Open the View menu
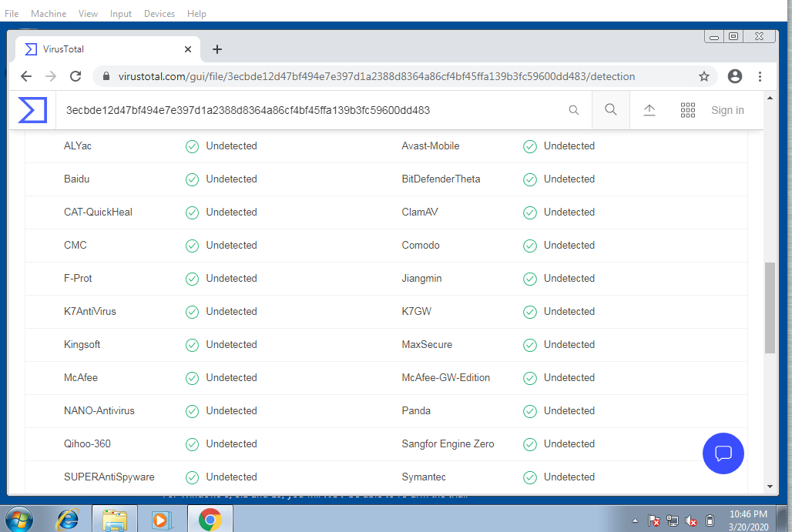 pyautogui.click(x=88, y=14)
